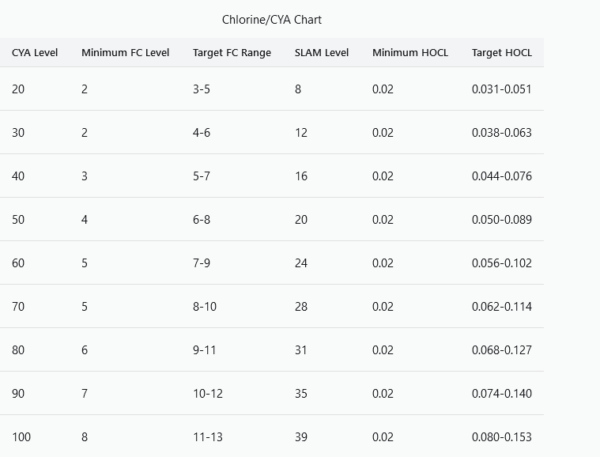
Task: Select Minimum HOCL 0.02 in CYA 60 row
Action: pyautogui.click(x=383, y=263)
